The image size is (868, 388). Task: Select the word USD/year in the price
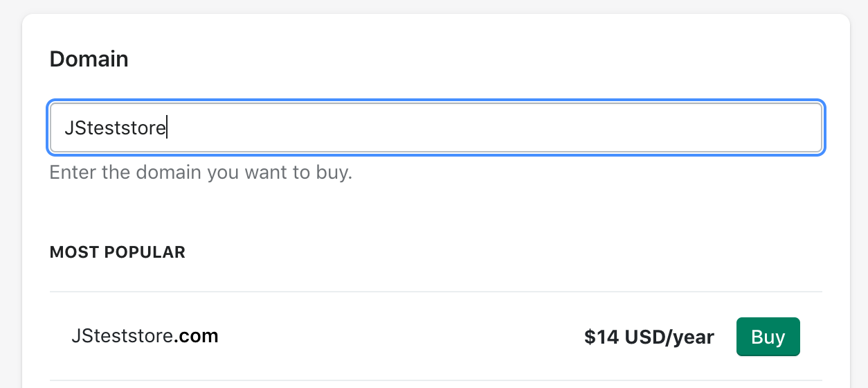[669, 337]
